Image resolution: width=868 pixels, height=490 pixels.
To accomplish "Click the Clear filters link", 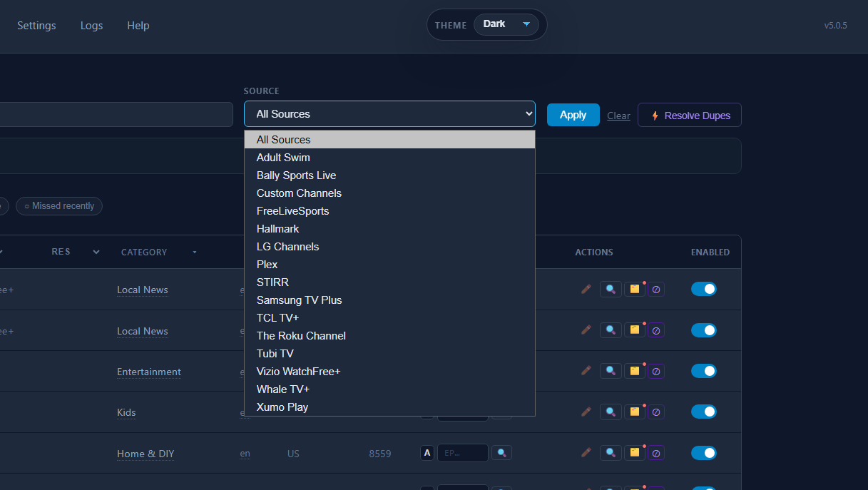I will 618,116.
